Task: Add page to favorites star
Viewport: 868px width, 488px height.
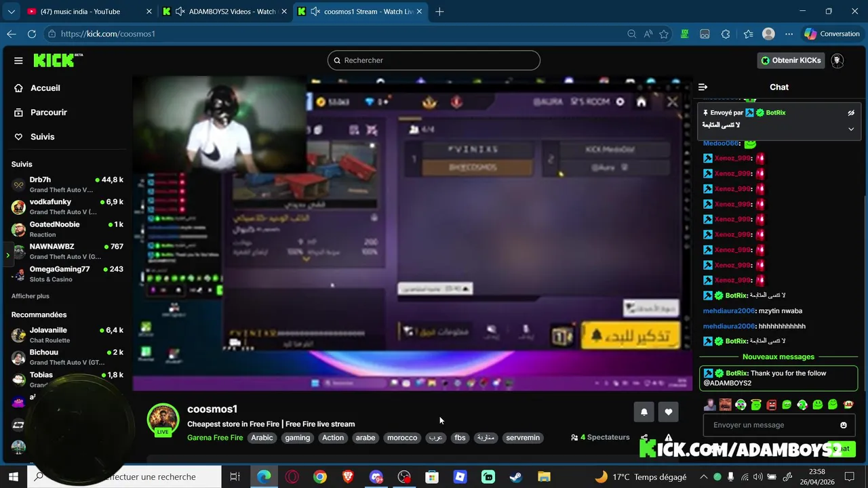Action: (x=664, y=34)
